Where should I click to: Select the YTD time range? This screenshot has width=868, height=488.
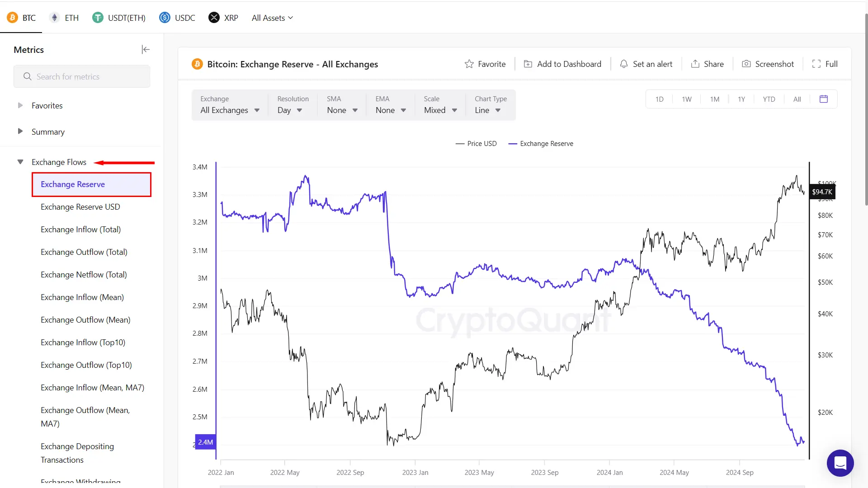(769, 99)
